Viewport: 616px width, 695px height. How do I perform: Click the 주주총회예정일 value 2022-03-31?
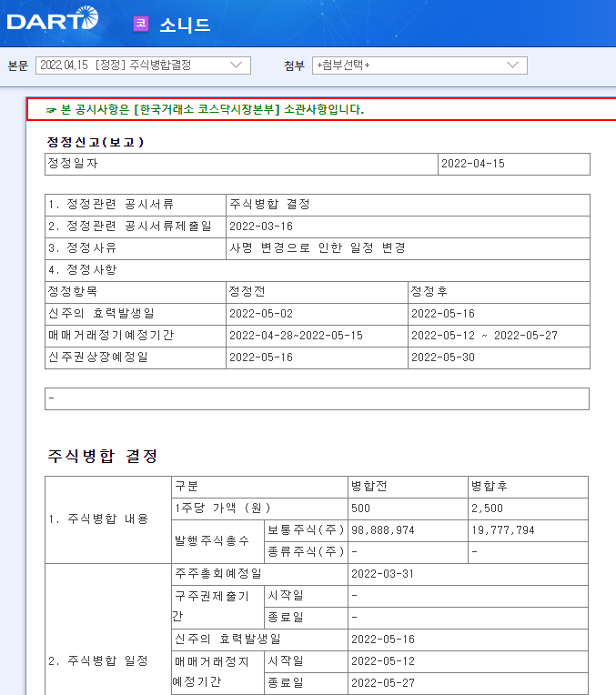click(382, 574)
